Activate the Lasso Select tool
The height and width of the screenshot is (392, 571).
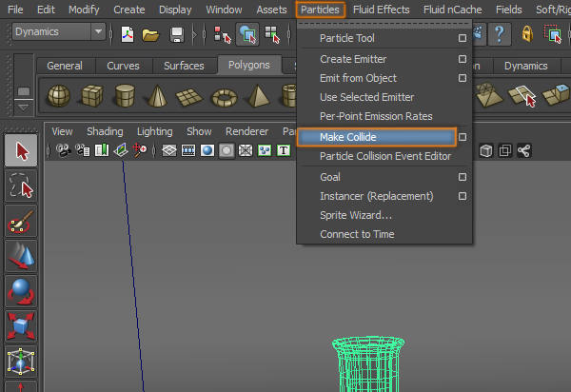[21, 186]
